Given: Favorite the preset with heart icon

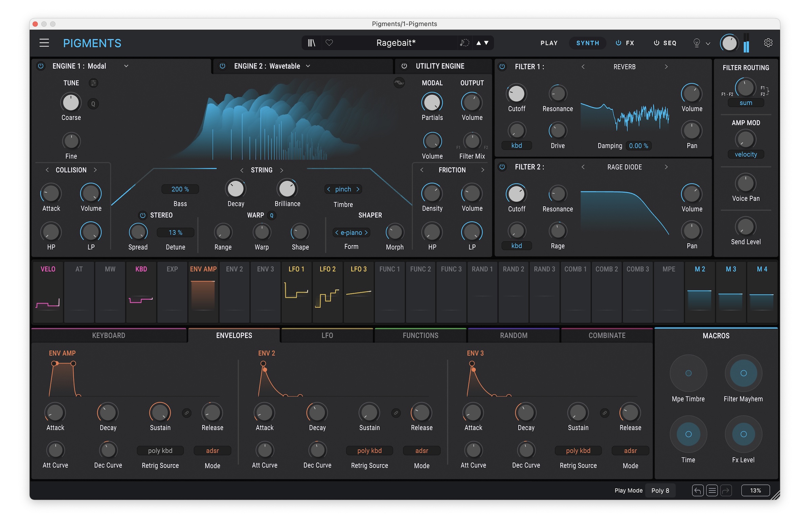Looking at the screenshot, I should point(329,43).
